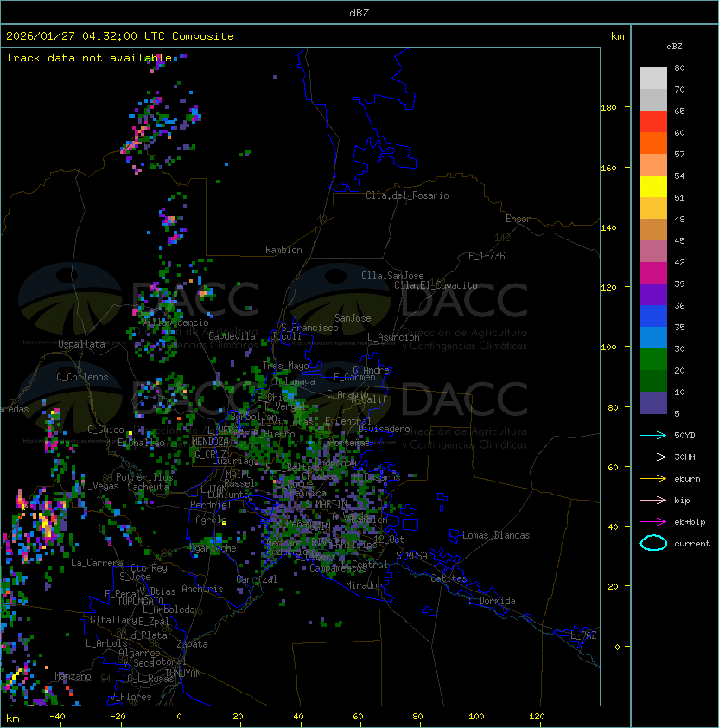The width and height of the screenshot is (719, 728).
Task: Pick the bright yellow 54–51 dBZ swatch
Action: point(653,187)
